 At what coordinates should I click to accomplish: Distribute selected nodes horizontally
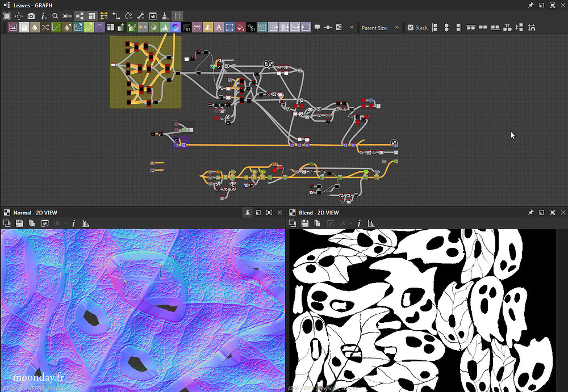pos(507,27)
